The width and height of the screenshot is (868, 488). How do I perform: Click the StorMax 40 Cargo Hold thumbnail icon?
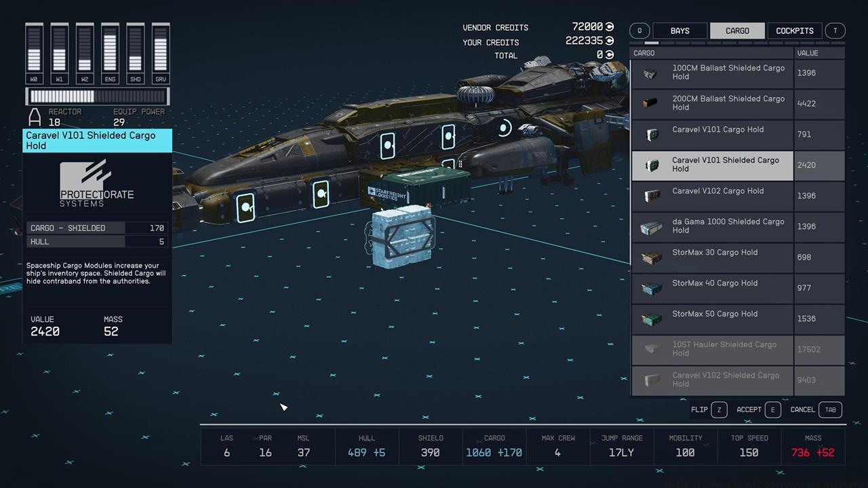pos(651,288)
